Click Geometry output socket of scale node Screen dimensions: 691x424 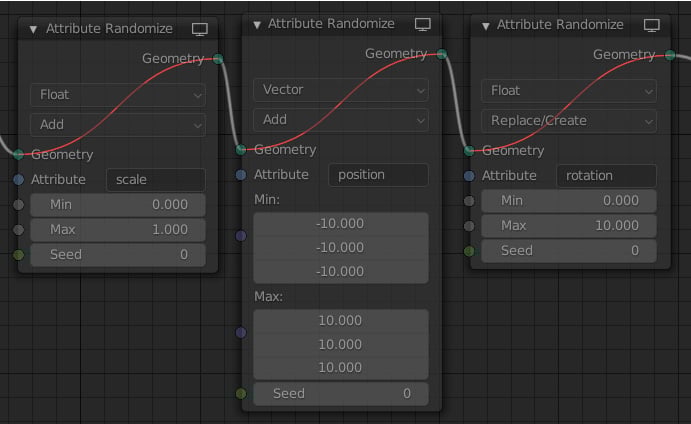pyautogui.click(x=218, y=59)
